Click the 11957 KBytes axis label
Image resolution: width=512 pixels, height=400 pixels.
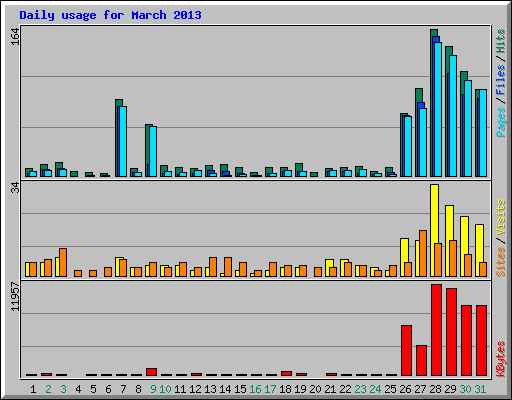[15, 297]
